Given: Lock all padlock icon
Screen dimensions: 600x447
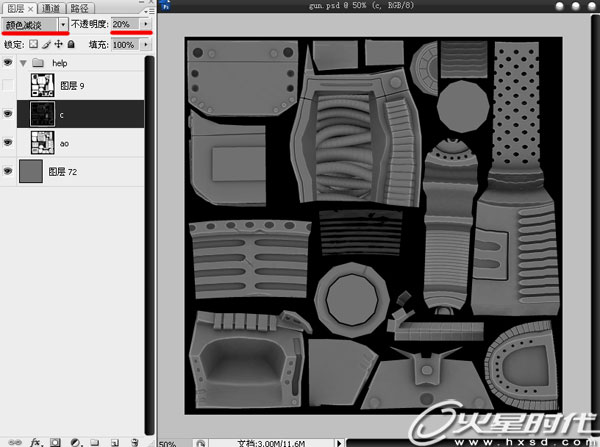Looking at the screenshot, I should (71, 44).
